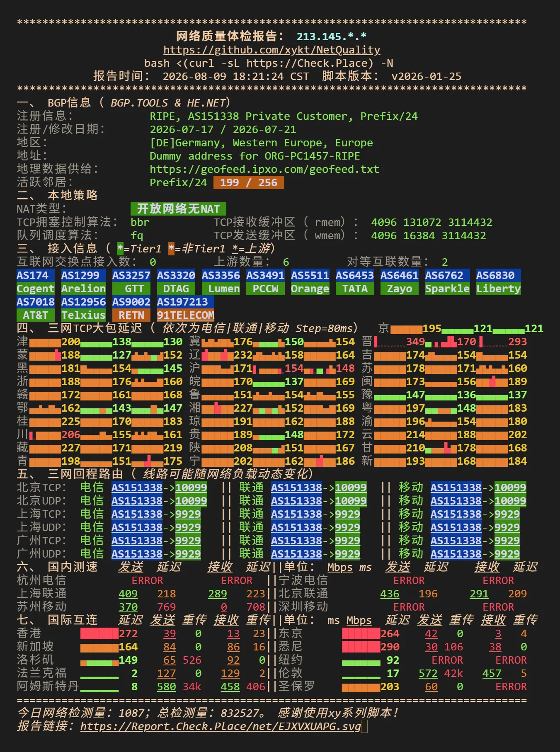Open the geofeed.ipxo.com geofeed.txt URL
This screenshot has height=752, width=560.
pos(264,169)
